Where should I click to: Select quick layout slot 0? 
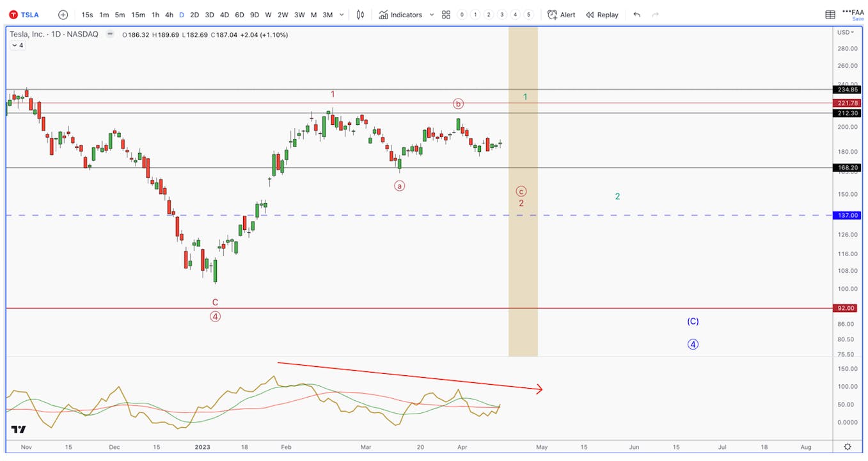[462, 15]
